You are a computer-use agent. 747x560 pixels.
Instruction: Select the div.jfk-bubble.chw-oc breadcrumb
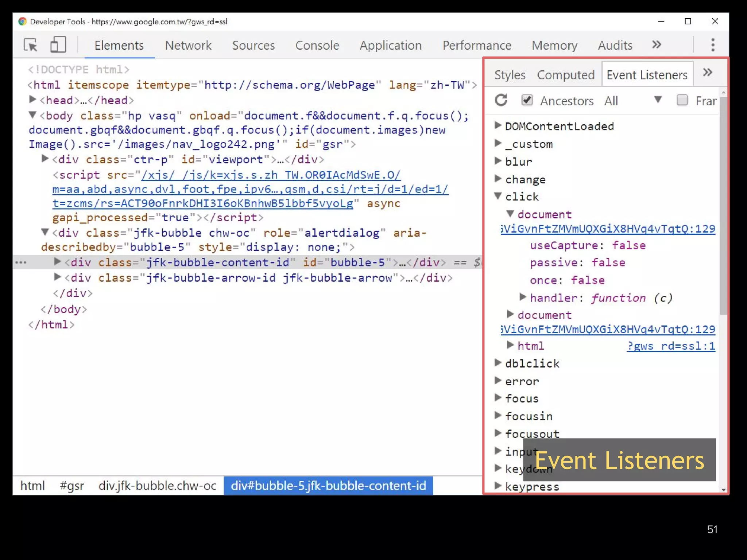click(x=157, y=486)
